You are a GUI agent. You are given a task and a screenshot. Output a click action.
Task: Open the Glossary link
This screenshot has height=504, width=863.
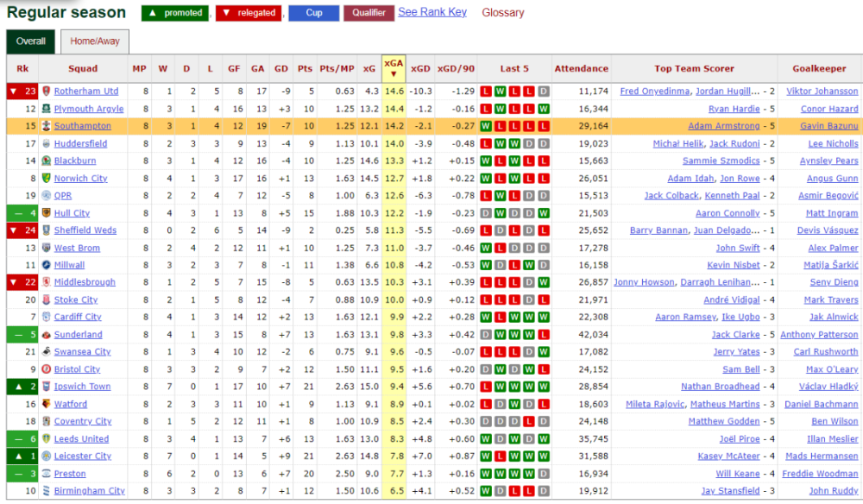[x=502, y=13]
